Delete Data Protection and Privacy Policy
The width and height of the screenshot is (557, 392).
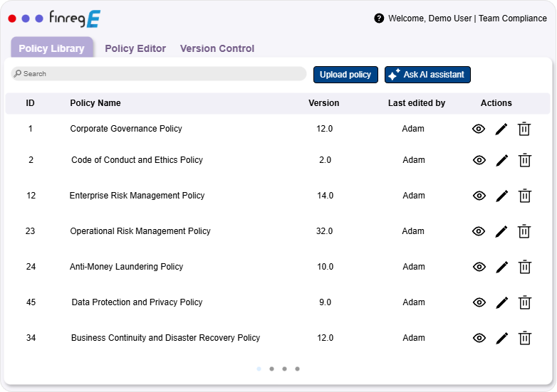[x=525, y=302]
